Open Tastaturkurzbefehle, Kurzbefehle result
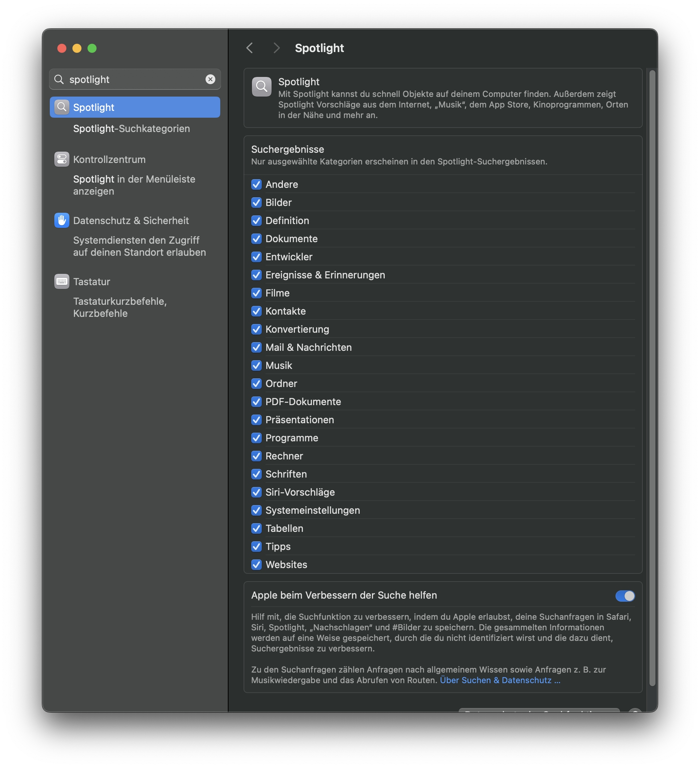700x768 pixels. coord(120,307)
